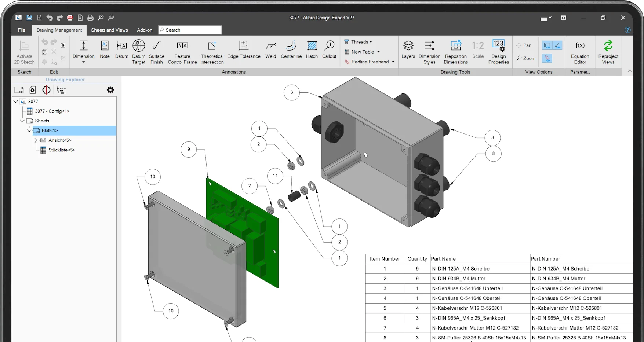
Task: Open Drawing Explorer settings gear
Action: tap(110, 90)
